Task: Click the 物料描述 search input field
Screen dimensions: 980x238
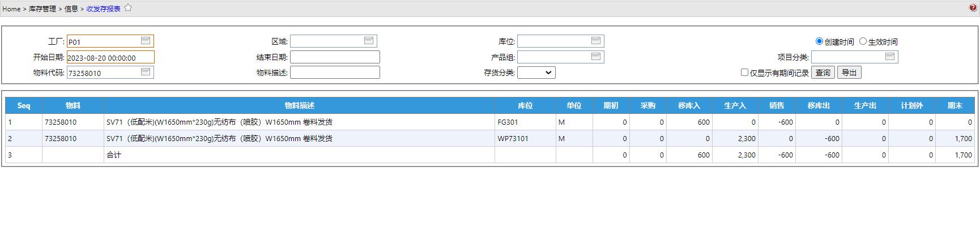Action: (335, 73)
